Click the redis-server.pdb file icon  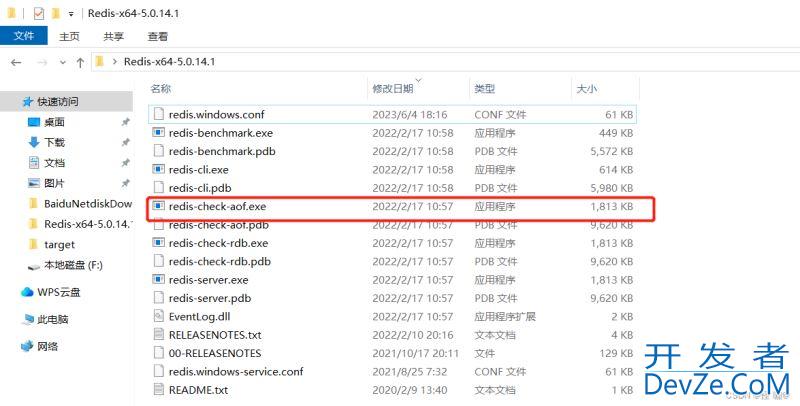(x=159, y=298)
